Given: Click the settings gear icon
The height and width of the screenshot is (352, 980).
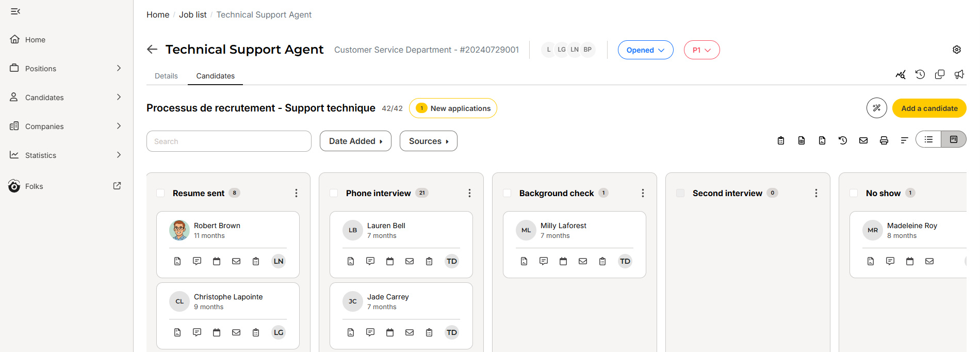Looking at the screenshot, I should pos(956,50).
